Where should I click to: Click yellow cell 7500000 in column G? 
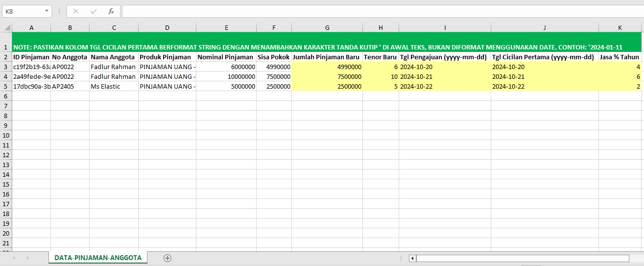(x=327, y=76)
